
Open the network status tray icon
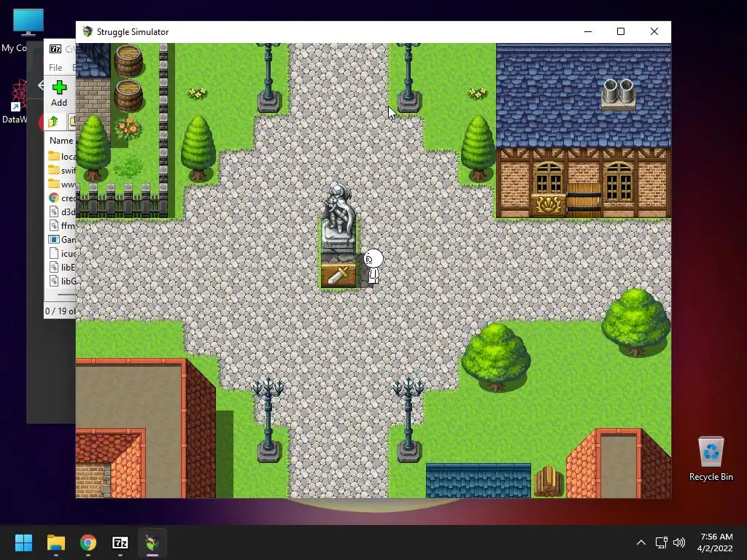pyautogui.click(x=661, y=542)
